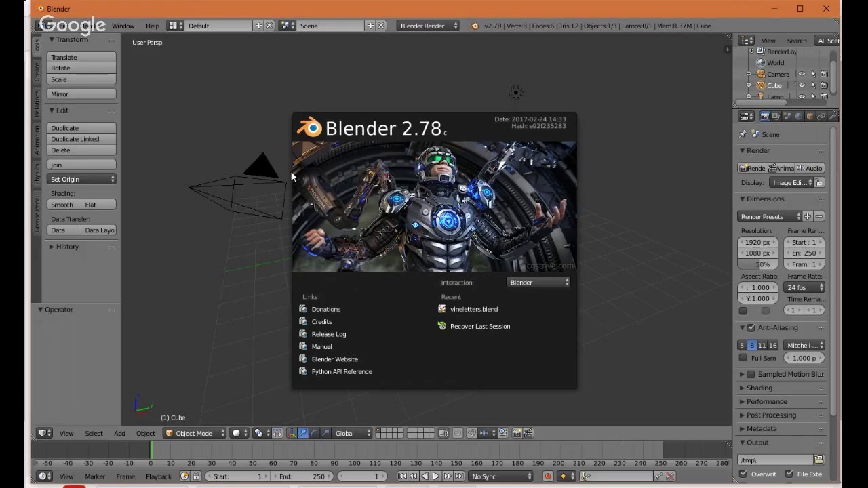Open the Object properties cube icon
Image resolution: width=868 pixels, height=488 pixels.
coord(810,117)
